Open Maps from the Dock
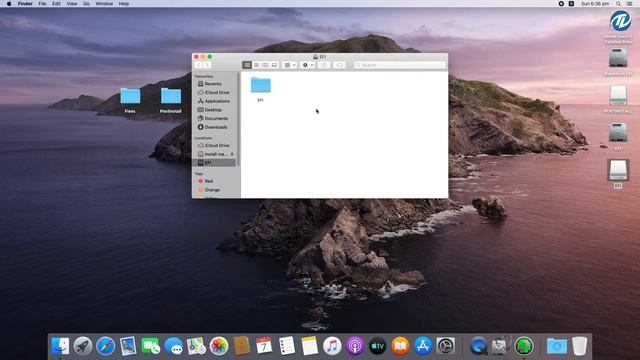Screen dimensions: 640x360 (196, 346)
